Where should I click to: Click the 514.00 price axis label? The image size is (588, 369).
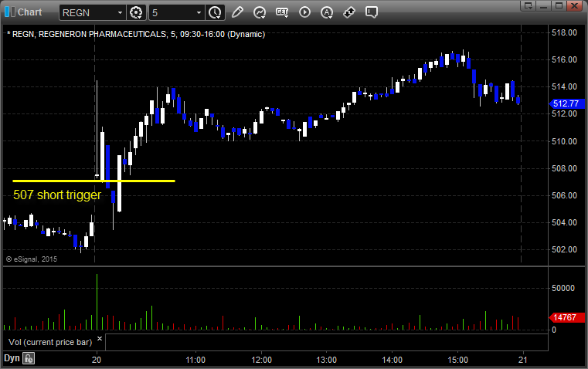click(x=564, y=86)
